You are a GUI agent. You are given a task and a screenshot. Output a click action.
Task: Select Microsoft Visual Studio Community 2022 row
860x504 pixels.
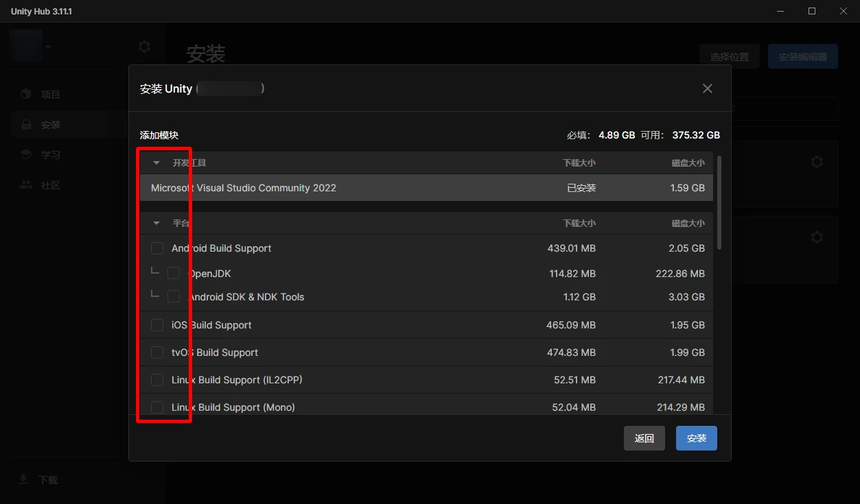coord(426,188)
